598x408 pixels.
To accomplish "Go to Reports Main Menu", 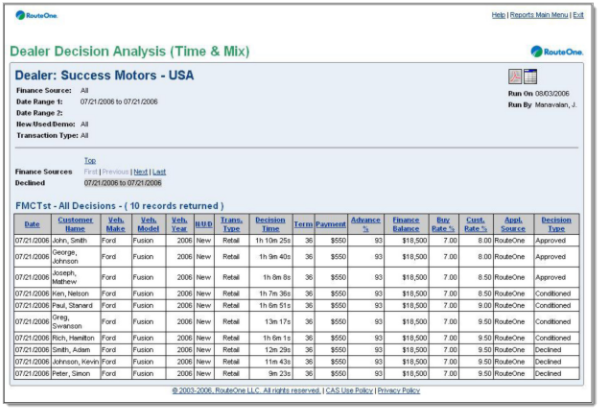I will pos(539,15).
